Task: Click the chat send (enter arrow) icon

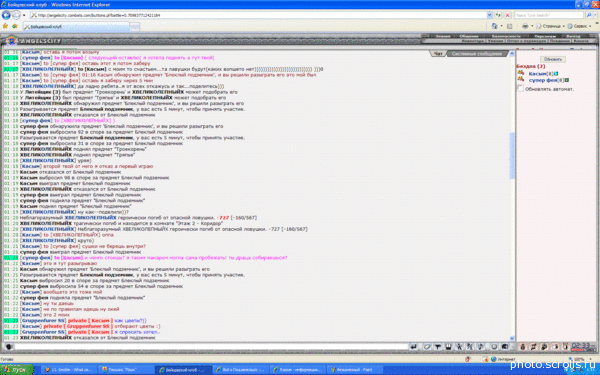Action: [x=414, y=347]
